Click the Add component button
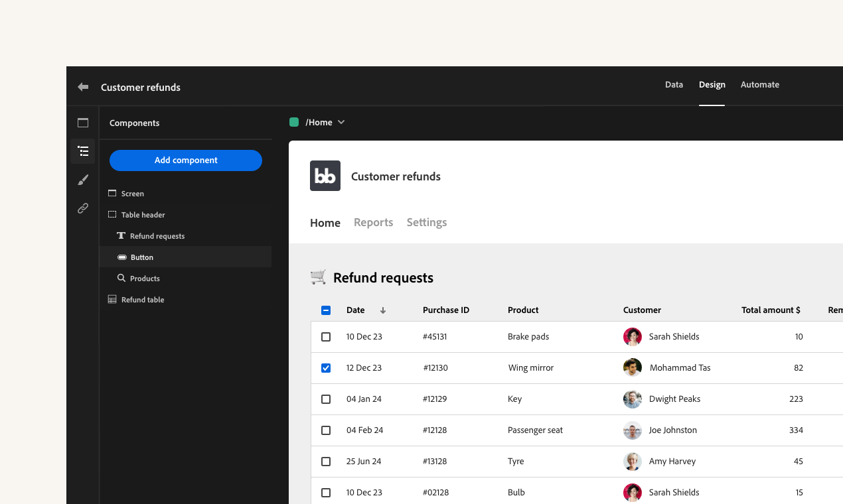843x504 pixels. click(x=186, y=160)
